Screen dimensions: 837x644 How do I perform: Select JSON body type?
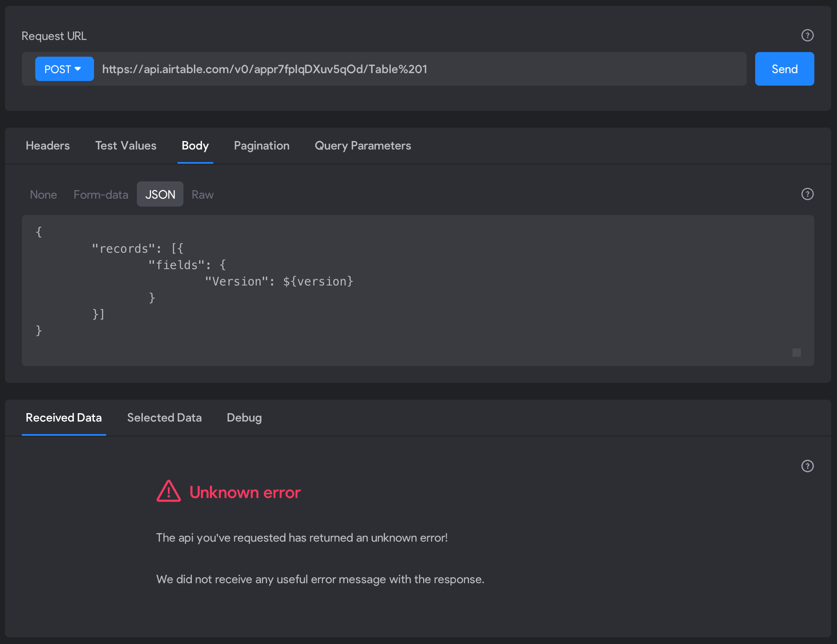click(160, 194)
